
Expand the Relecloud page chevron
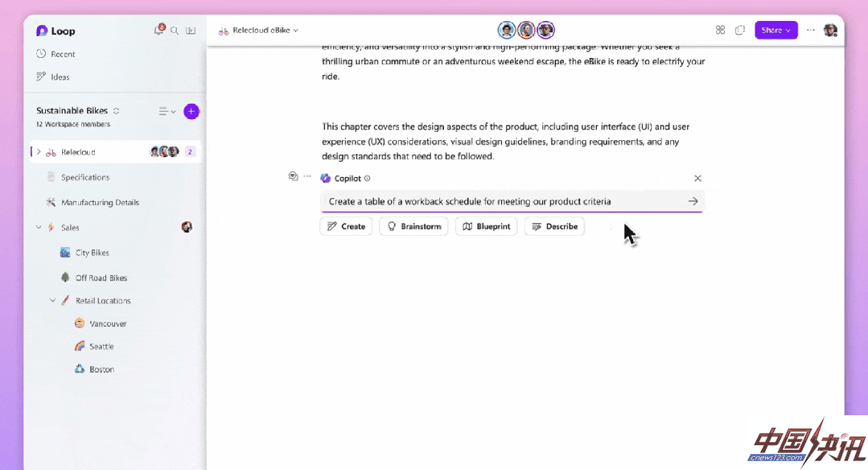click(x=38, y=151)
